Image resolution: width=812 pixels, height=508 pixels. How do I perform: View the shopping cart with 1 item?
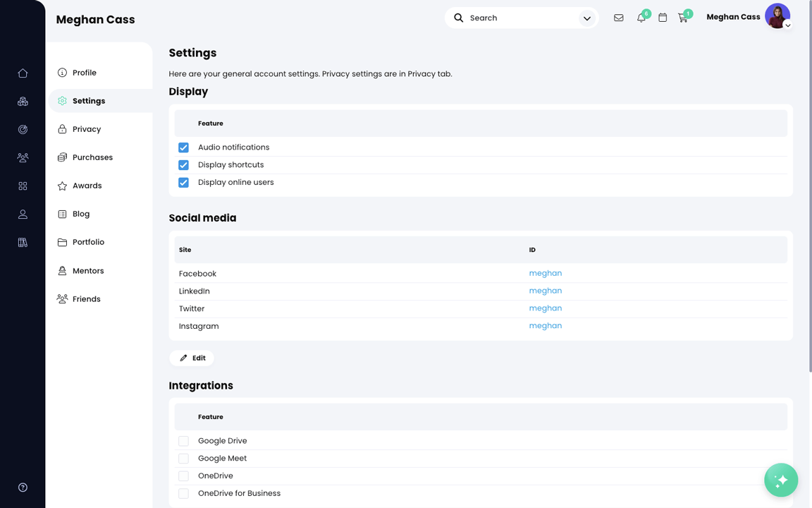683,18
